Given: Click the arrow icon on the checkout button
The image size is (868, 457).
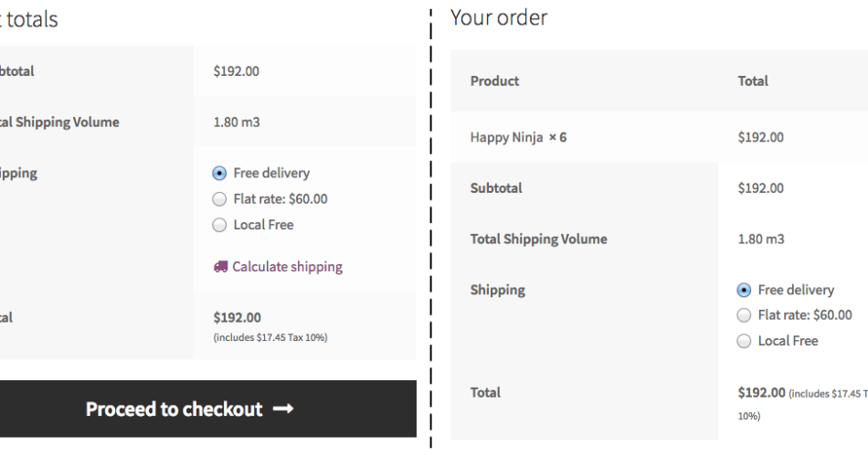Looking at the screenshot, I should coord(282,409).
